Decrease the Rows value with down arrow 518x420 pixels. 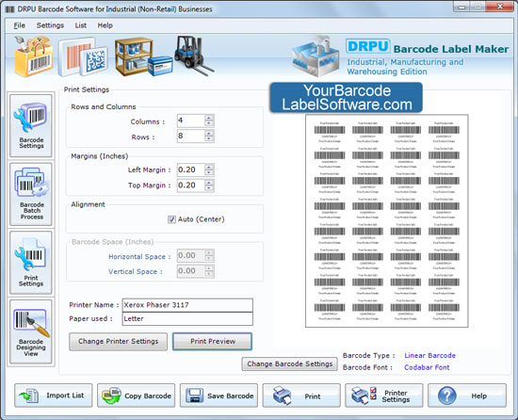click(x=209, y=139)
